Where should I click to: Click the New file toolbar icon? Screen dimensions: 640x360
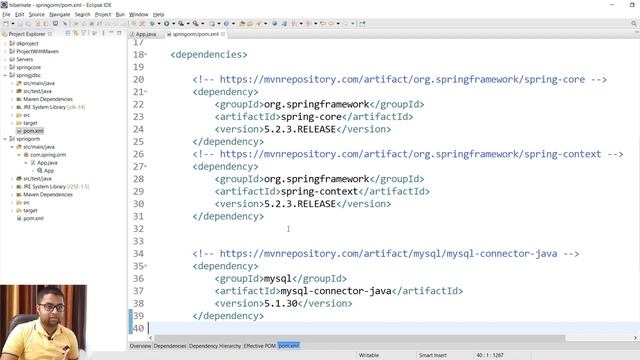pyautogui.click(x=6, y=24)
